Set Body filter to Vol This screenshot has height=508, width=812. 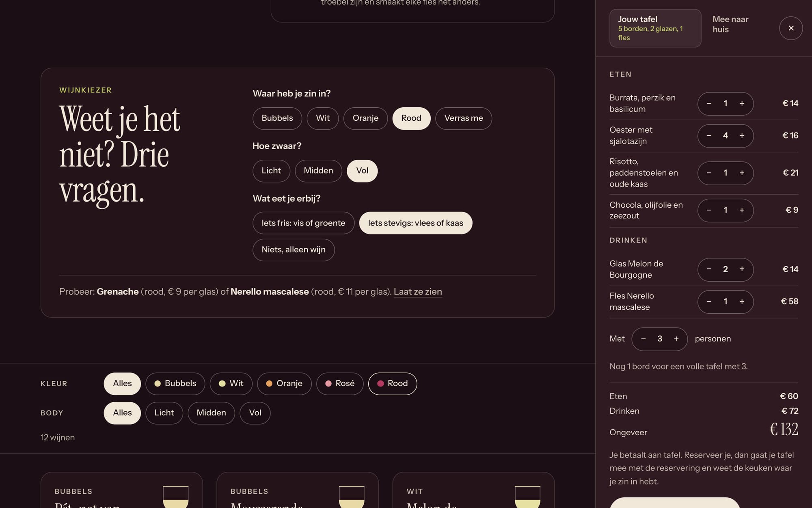255,413
